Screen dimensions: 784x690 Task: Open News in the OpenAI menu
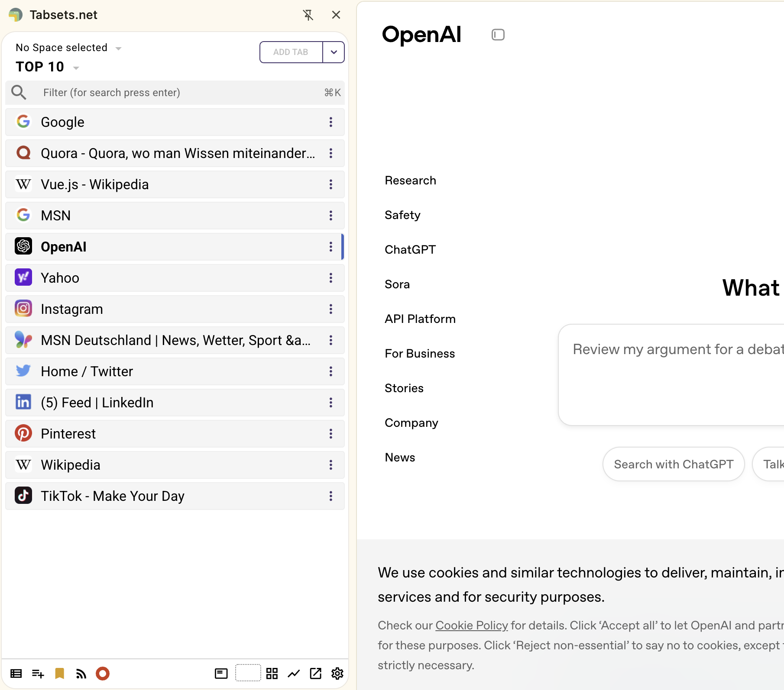400,458
